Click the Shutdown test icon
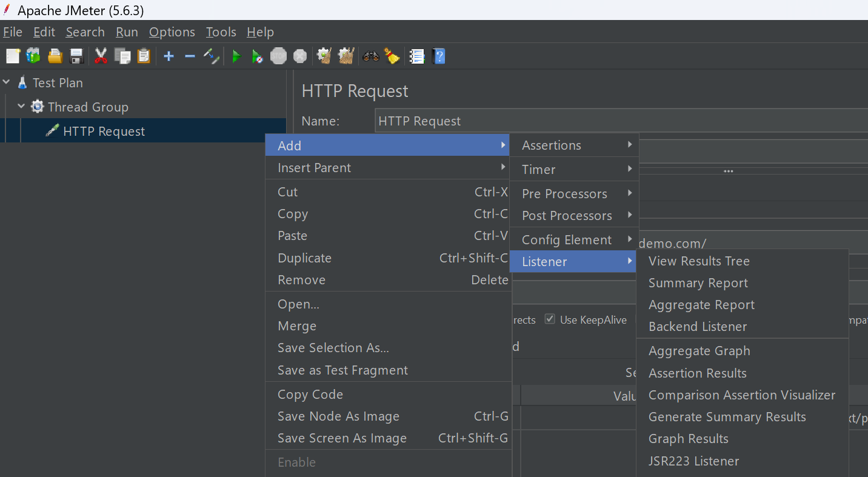 click(x=300, y=56)
